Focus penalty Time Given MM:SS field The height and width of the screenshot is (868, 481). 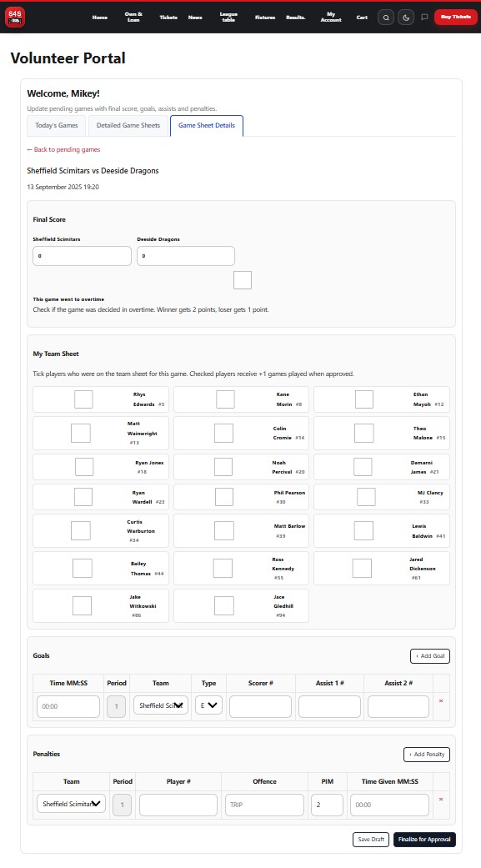(389, 805)
